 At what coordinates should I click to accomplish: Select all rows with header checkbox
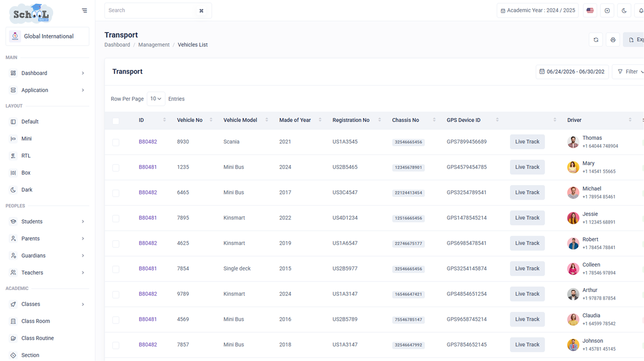coord(116,121)
